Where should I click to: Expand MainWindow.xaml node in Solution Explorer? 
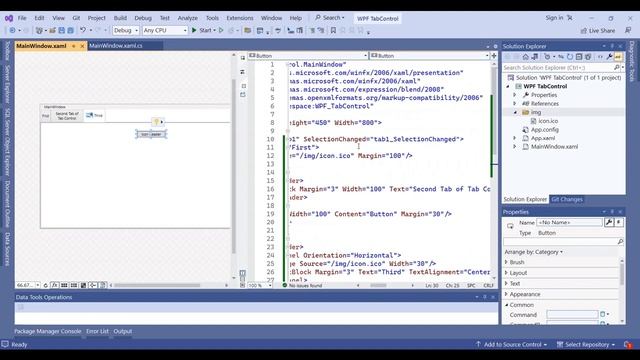pyautogui.click(x=515, y=147)
